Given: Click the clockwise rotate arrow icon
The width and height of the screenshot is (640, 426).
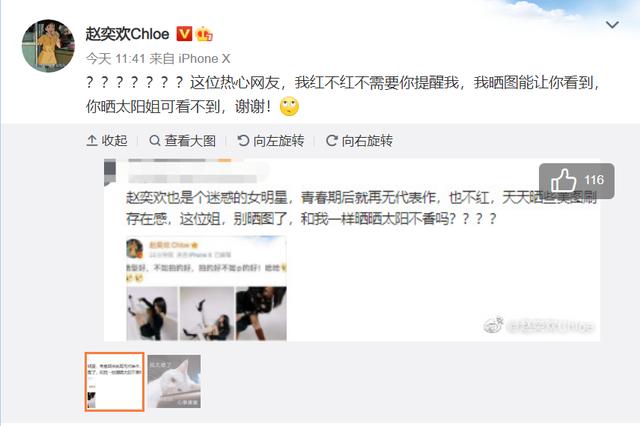Looking at the screenshot, I should pos(331,141).
